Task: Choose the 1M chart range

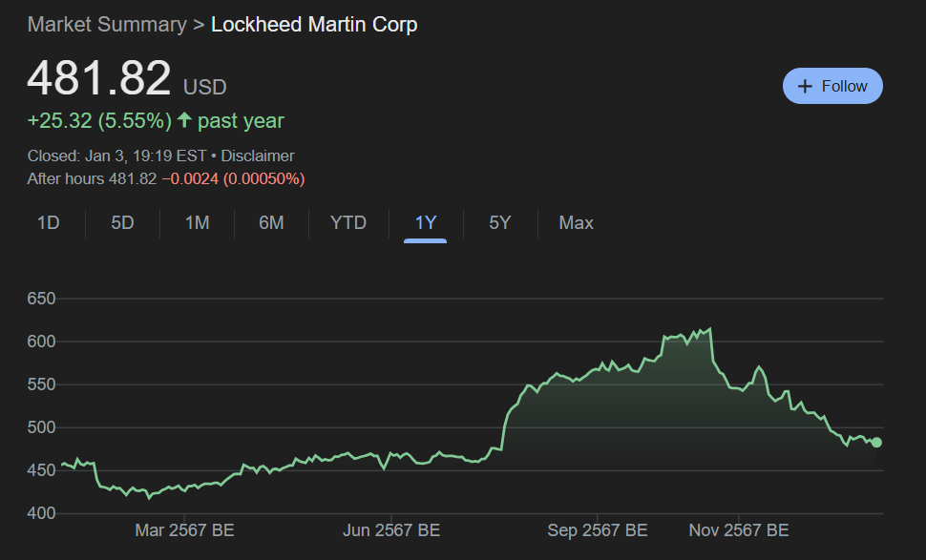Action: pyautogui.click(x=198, y=223)
